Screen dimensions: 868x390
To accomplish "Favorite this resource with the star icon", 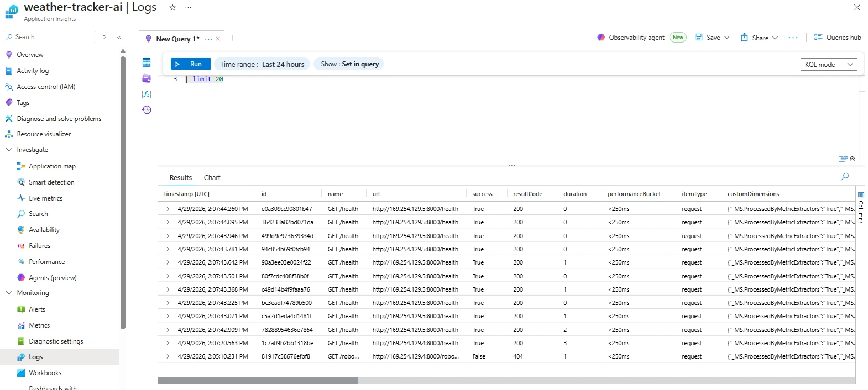I will (172, 7).
